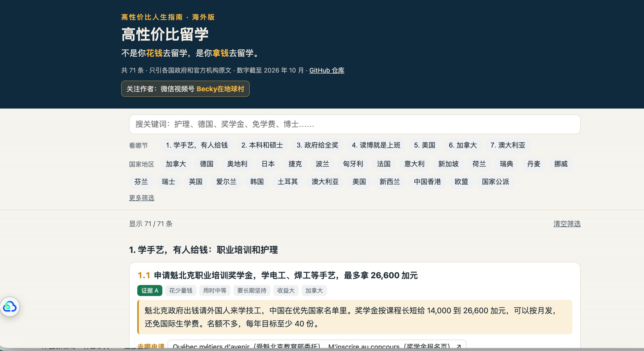
Task: Jump to section 5. 美国
Action: coord(425,145)
